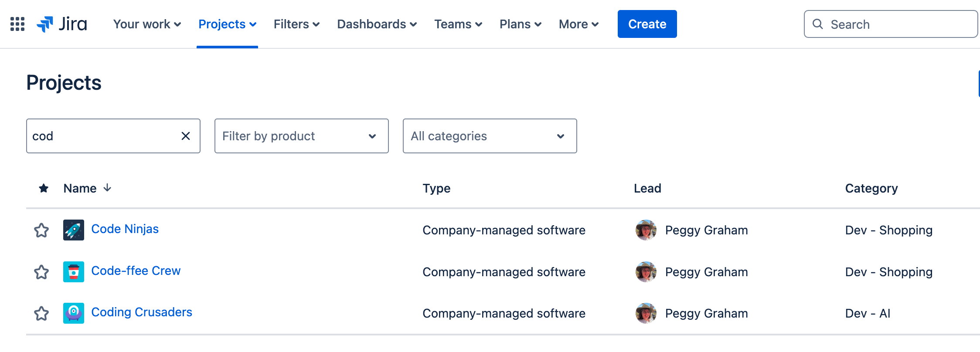The height and width of the screenshot is (352, 980).
Task: Click the global Search field
Action: pyautogui.click(x=891, y=24)
